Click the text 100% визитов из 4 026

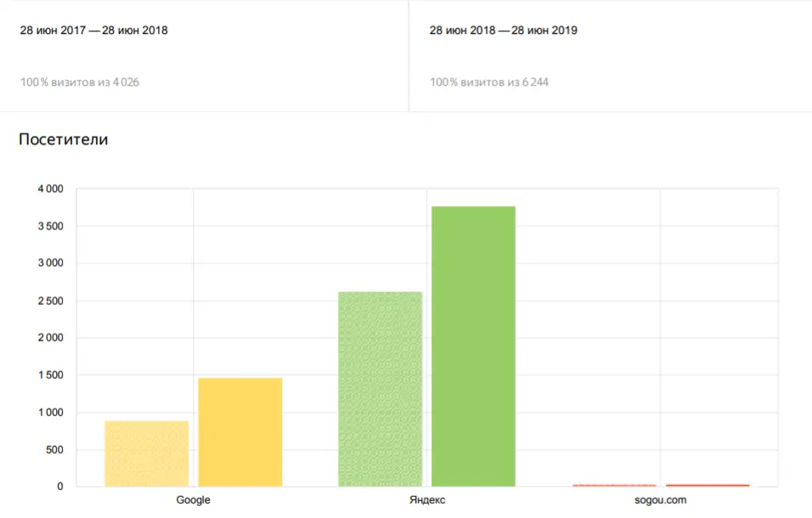(80, 82)
